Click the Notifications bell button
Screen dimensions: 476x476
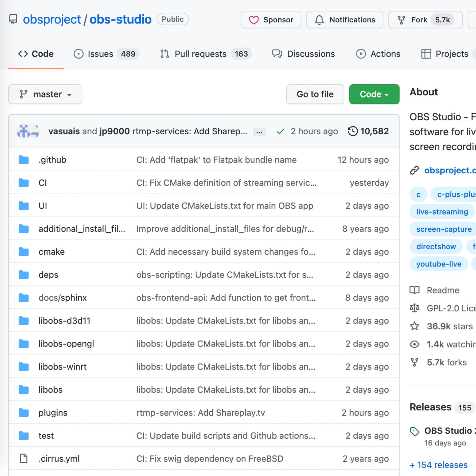[345, 20]
